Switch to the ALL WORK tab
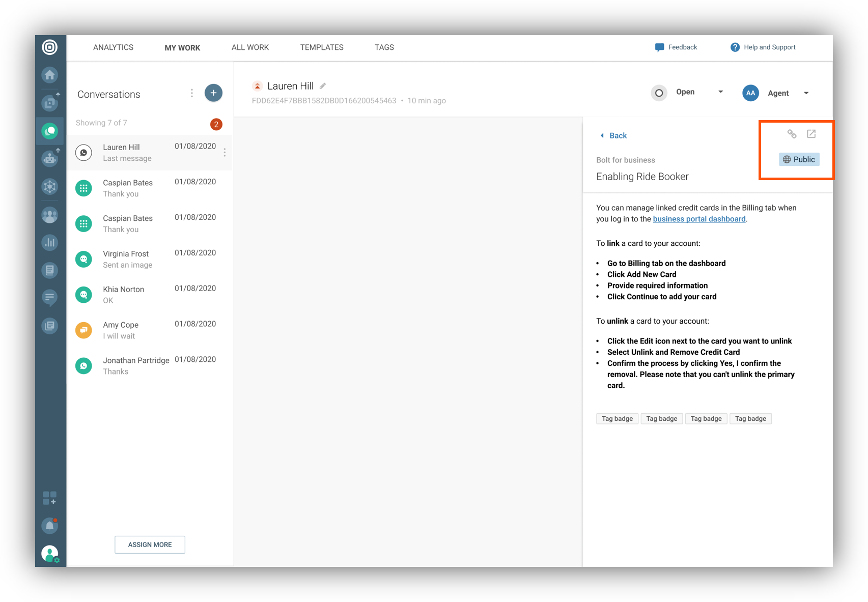 tap(249, 47)
